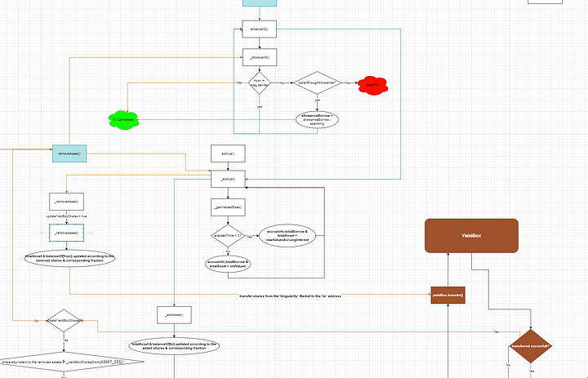Click the large brown YieldBox block
588x378 pixels.
(471, 236)
